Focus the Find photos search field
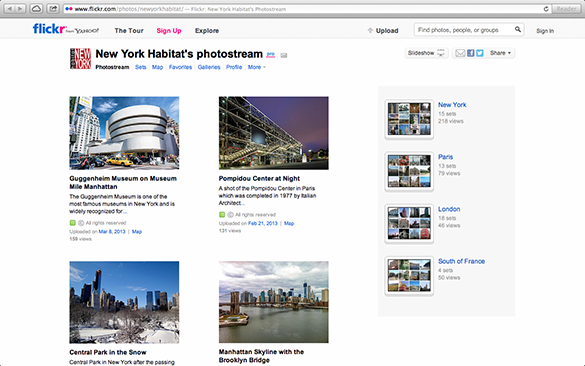Viewport: 585px width, 366px height. 464,30
